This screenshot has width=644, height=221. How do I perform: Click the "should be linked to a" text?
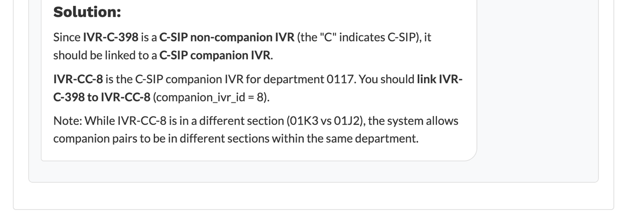pyautogui.click(x=105, y=55)
